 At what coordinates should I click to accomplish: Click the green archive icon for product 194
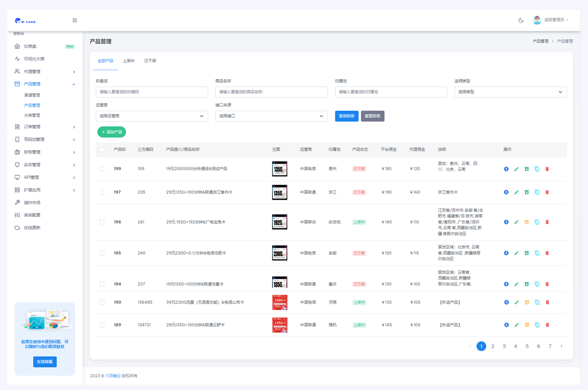click(527, 284)
